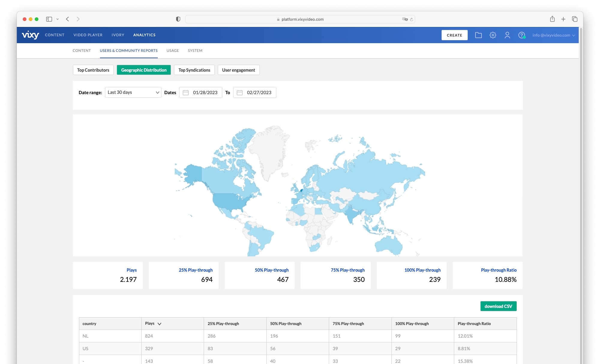Open the User Engagement report panel
Screen dimensions: 600x364
(x=238, y=70)
